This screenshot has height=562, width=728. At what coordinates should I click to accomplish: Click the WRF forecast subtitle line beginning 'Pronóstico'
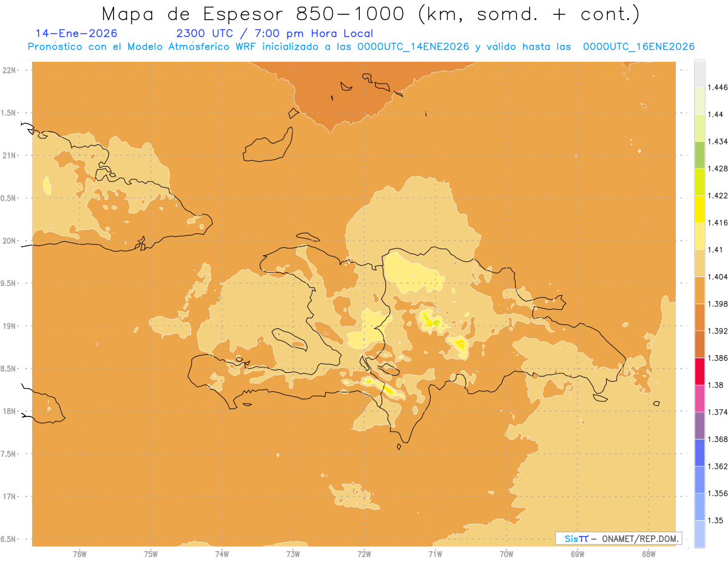362,47
